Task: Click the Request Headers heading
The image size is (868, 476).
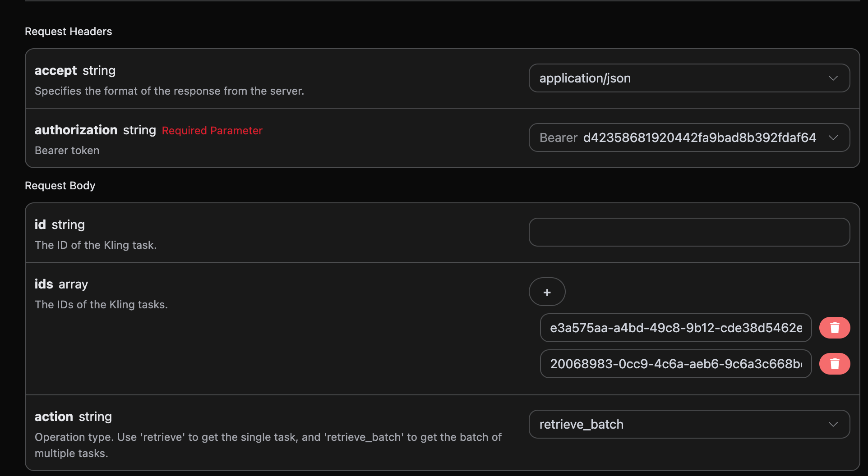Action: pyautogui.click(x=68, y=32)
